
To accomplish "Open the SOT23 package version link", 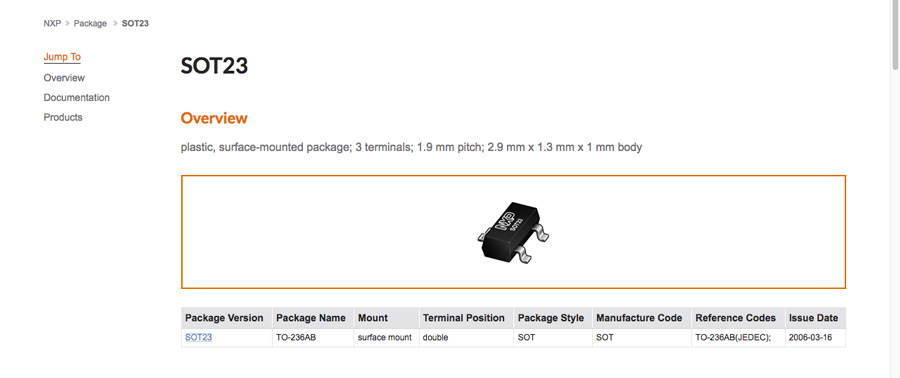I will click(x=198, y=337).
